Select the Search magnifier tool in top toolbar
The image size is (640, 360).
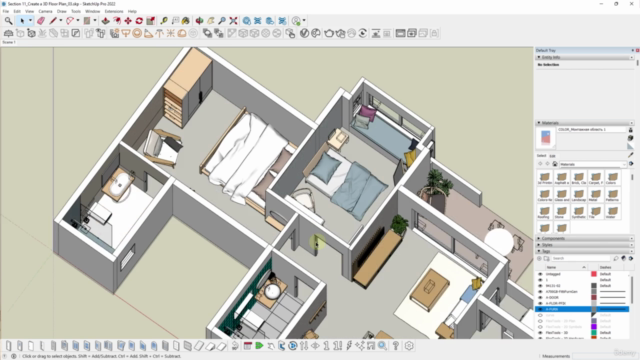click(8, 21)
